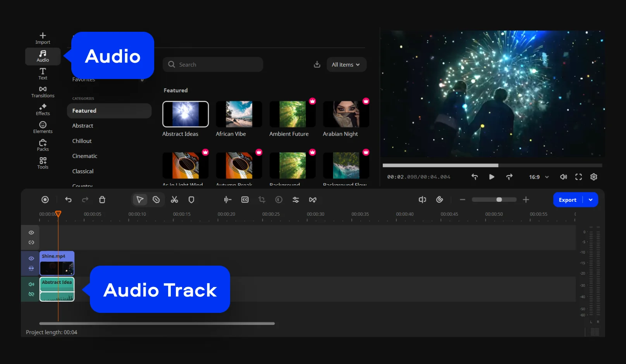
Task: Click the record voiceover icon
Action: 45,200
